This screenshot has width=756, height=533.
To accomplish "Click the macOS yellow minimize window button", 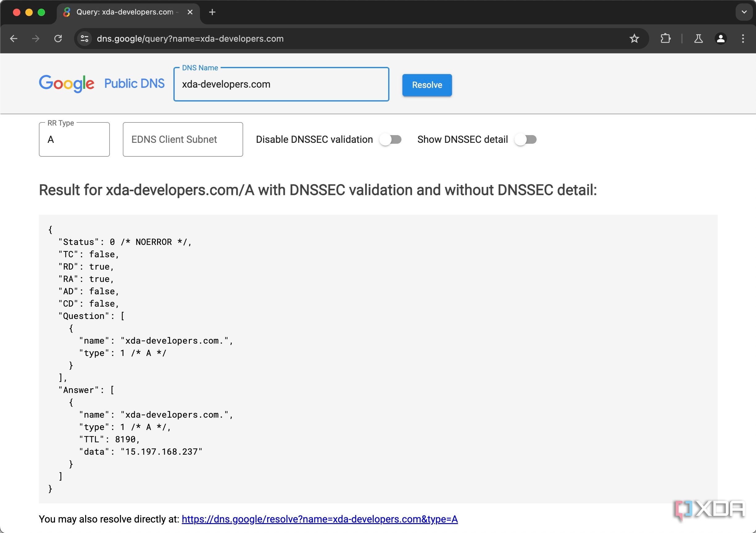I will click(x=29, y=12).
